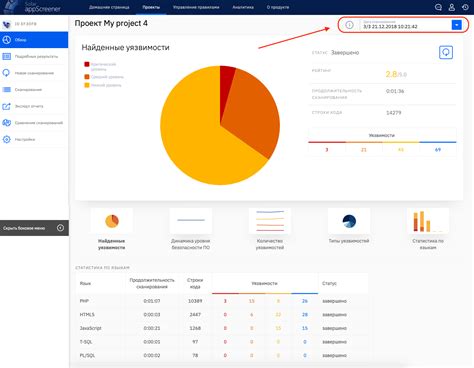Click total count 69 in summary panel
Image resolution: width=474 pixels, height=368 pixels.
click(x=438, y=150)
